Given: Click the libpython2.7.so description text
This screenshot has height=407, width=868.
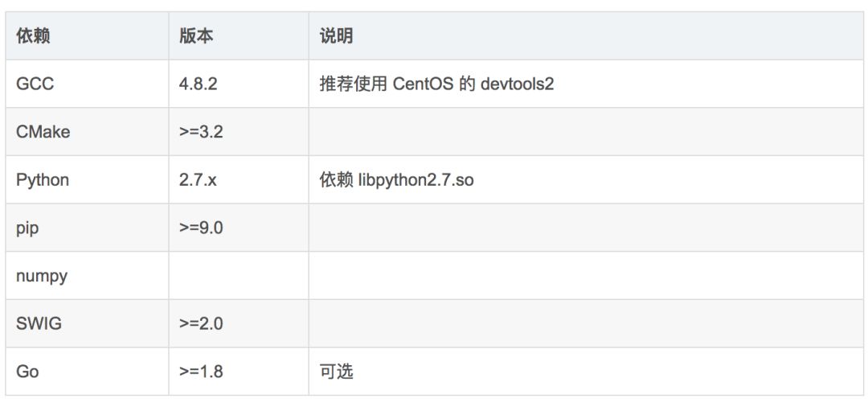Looking at the screenshot, I should click(x=396, y=179).
